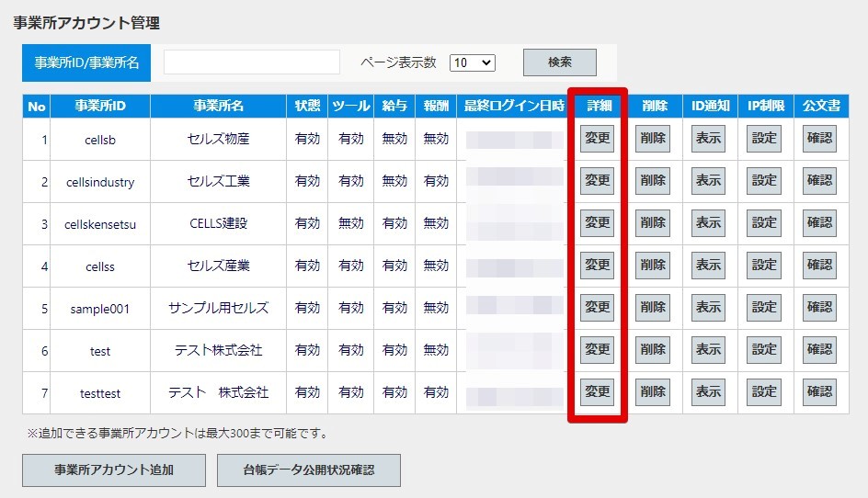Click 表示 for the test row

708,350
